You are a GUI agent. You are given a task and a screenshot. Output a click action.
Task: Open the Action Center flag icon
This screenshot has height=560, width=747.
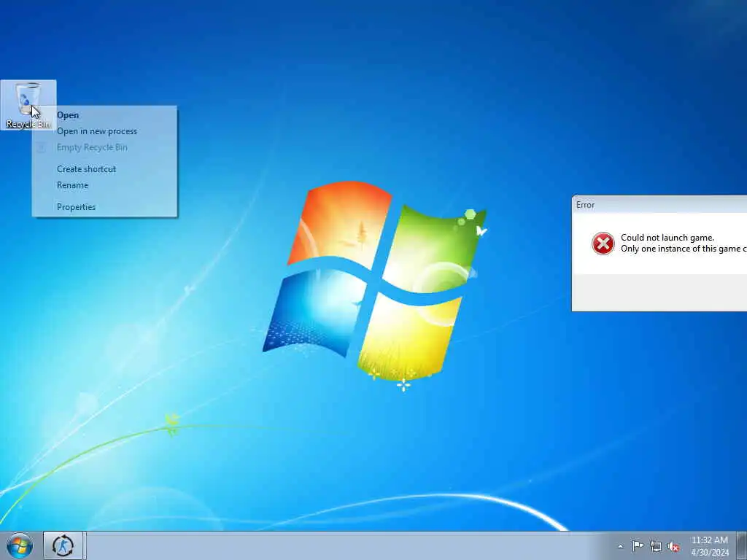pyautogui.click(x=638, y=545)
